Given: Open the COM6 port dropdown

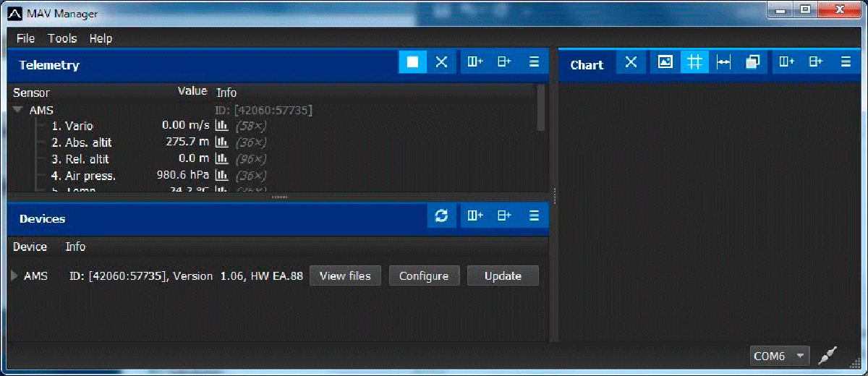Looking at the screenshot, I should tap(799, 356).
